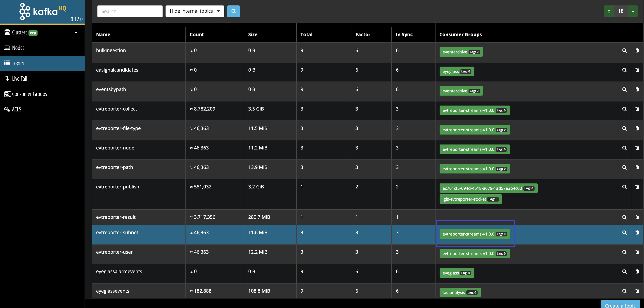This screenshot has height=308, width=644.
Task: View easignalcandidates topic with magnifier icon
Action: pos(624,70)
